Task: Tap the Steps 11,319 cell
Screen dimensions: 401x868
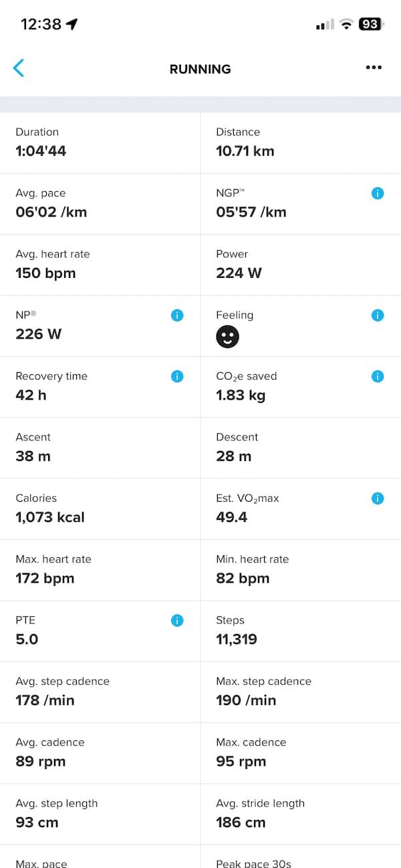Action: coord(301,631)
